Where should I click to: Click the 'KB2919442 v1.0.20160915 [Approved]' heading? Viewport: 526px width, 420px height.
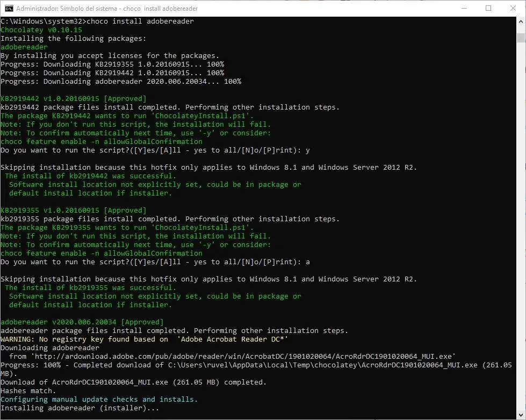pos(74,99)
